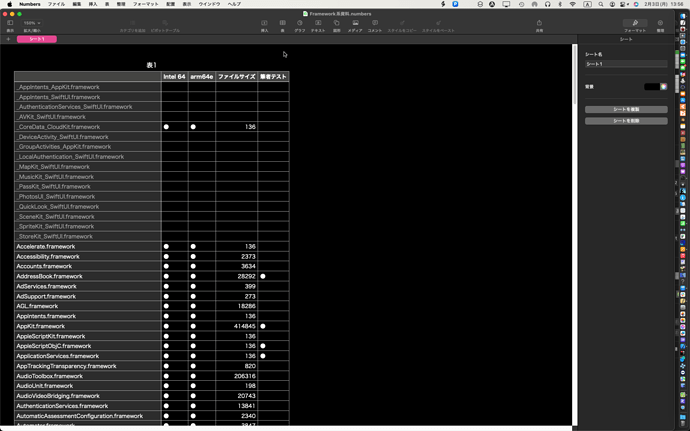Select the arm64e column header

pos(202,77)
